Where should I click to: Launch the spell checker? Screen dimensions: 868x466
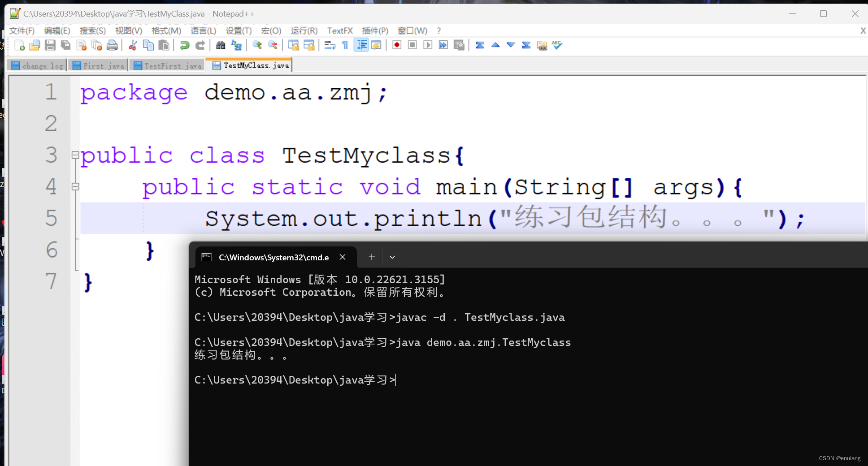pos(557,45)
